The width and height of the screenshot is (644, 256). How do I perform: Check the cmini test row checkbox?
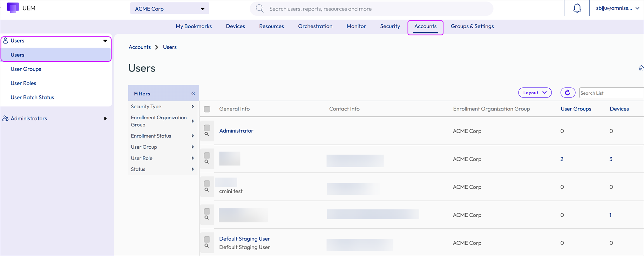[x=207, y=183]
